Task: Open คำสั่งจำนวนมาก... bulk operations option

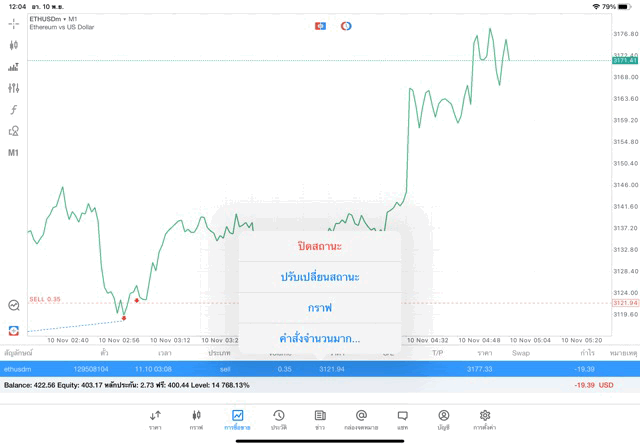Action: pyautogui.click(x=319, y=339)
